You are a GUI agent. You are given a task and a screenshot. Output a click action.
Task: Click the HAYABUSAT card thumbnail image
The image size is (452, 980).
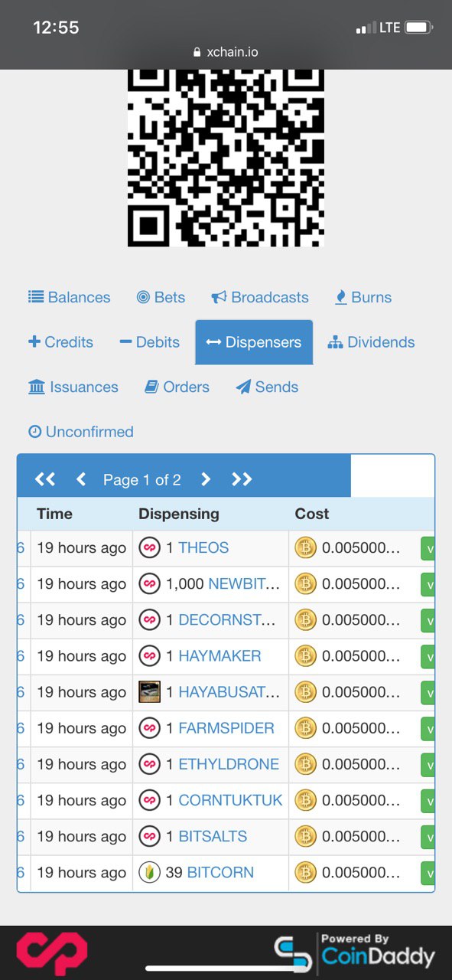(x=149, y=691)
